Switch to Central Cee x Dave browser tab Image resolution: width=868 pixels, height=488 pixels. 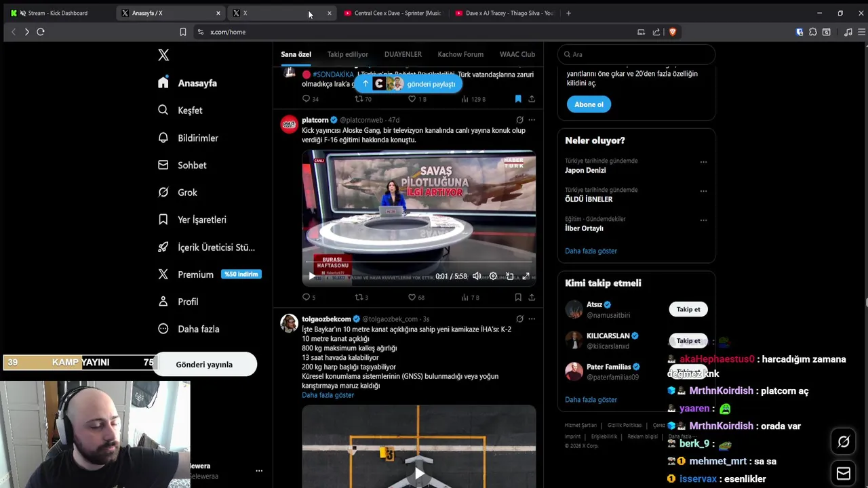click(393, 13)
